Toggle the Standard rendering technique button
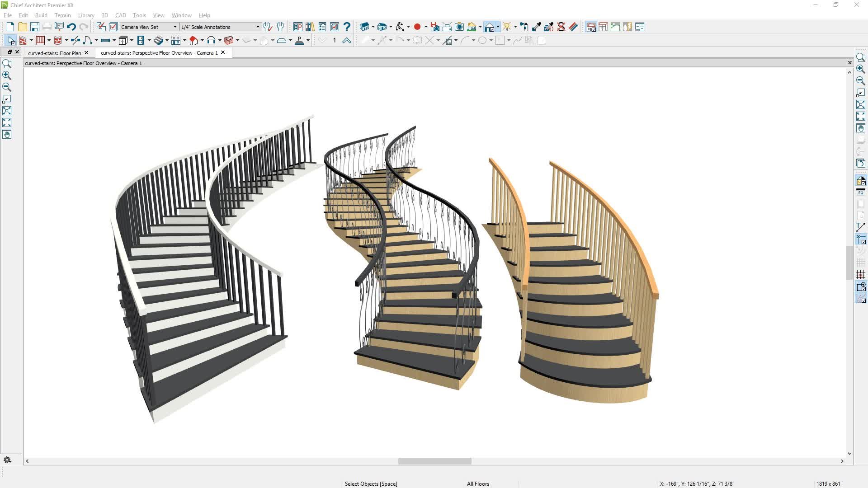868x488 pixels. point(591,27)
